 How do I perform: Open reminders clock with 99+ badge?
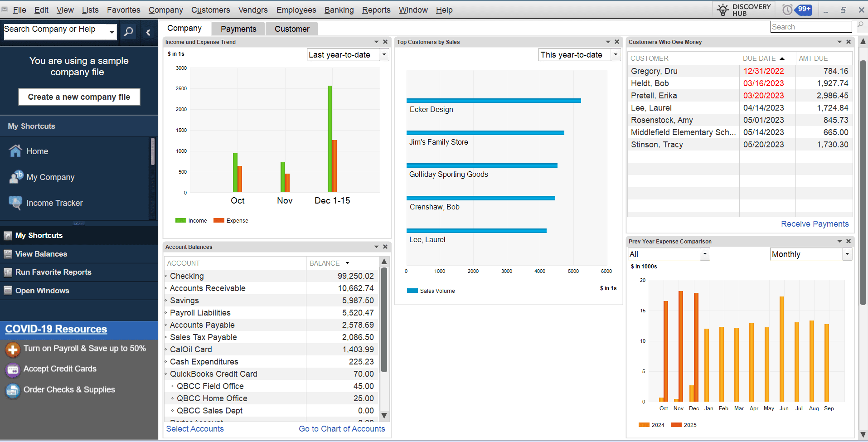tap(796, 10)
